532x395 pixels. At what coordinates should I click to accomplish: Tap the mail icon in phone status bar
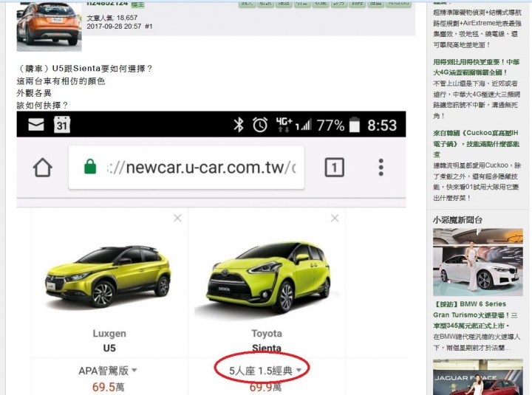click(x=36, y=125)
